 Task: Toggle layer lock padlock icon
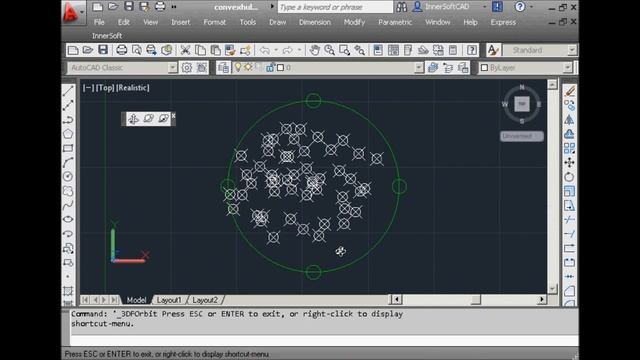coord(269,68)
